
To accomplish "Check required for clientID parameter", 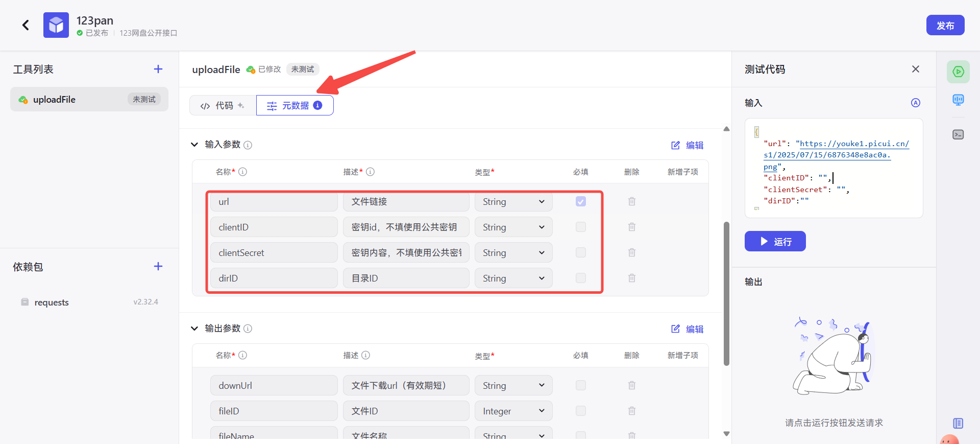I will 581,227.
